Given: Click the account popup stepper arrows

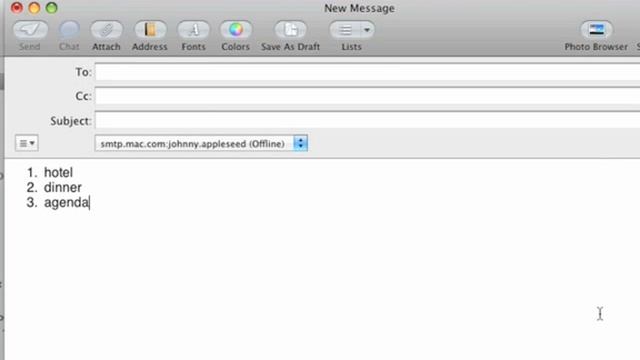Looking at the screenshot, I should [300, 143].
